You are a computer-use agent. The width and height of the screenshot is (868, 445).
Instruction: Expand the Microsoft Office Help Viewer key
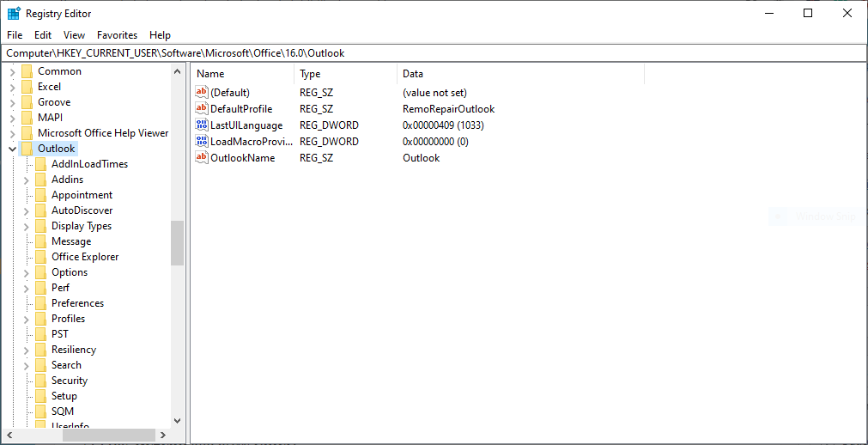12,133
